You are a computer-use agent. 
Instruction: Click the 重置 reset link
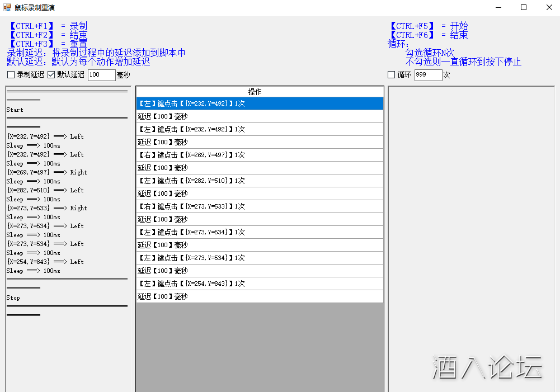point(79,44)
